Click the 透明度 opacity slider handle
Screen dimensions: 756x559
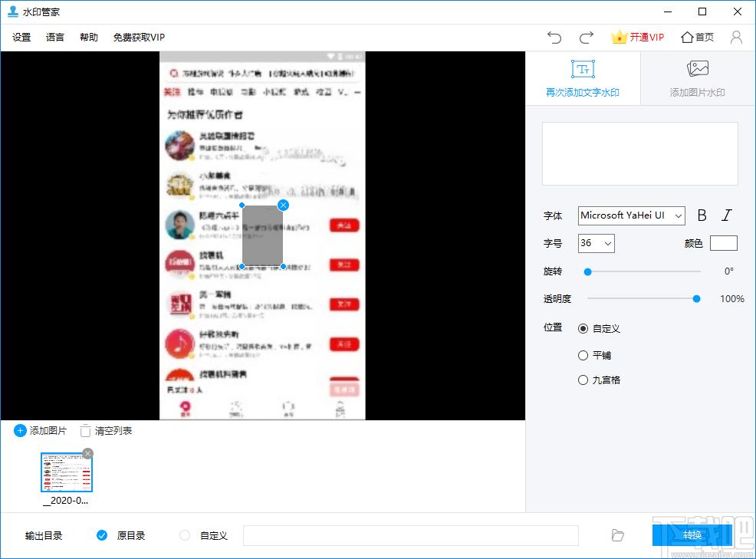point(696,299)
